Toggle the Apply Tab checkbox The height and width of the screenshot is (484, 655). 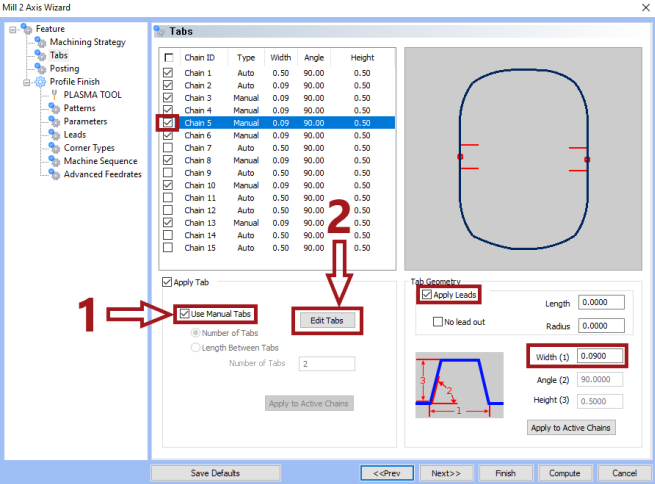167,282
